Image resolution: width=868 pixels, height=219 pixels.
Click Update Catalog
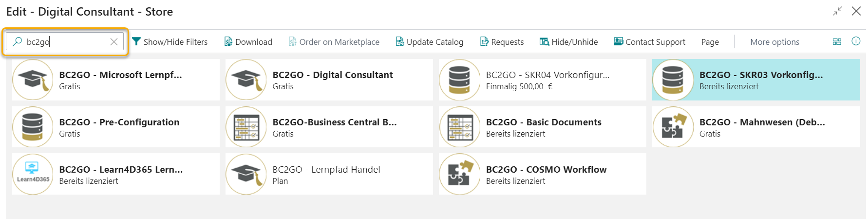pos(429,42)
